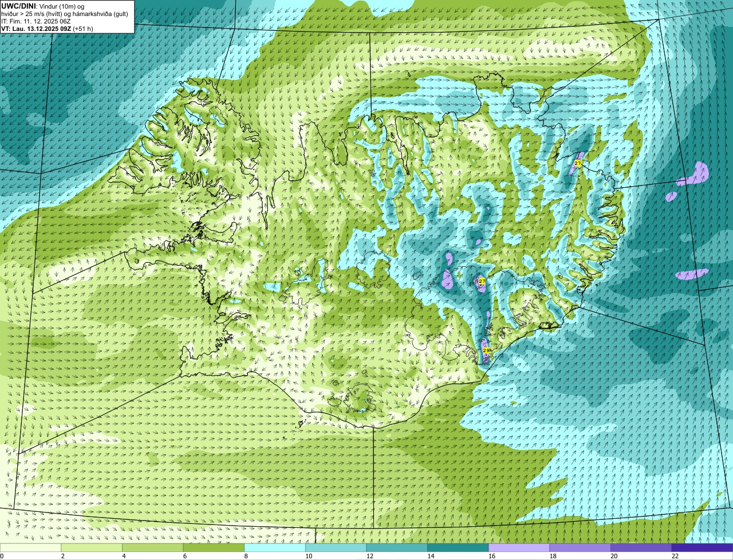733x560 pixels.
Task: Click legend scale label "10"
Action: point(309,556)
